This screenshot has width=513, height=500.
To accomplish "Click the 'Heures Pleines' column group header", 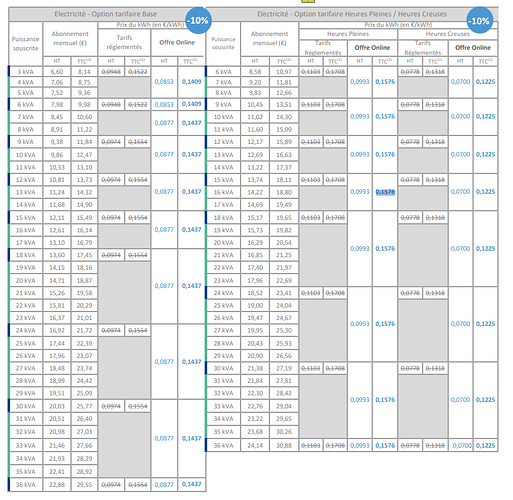I will coord(348,34).
